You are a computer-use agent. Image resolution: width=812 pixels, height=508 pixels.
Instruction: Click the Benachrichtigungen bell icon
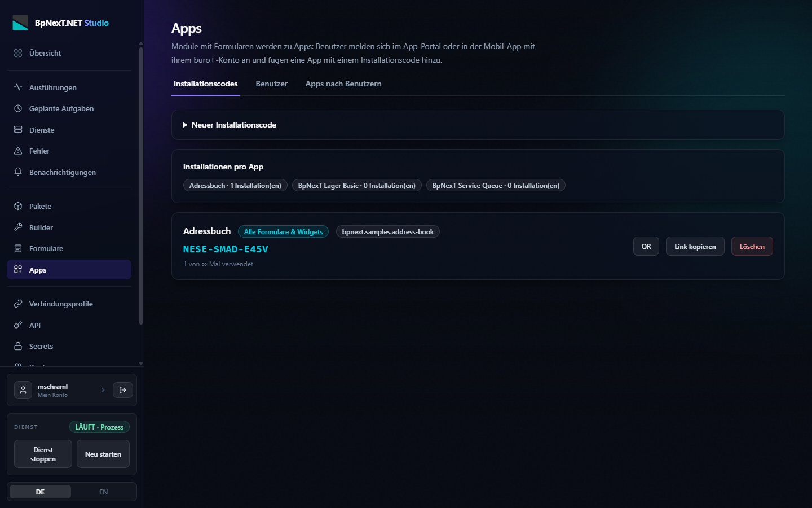pos(18,172)
